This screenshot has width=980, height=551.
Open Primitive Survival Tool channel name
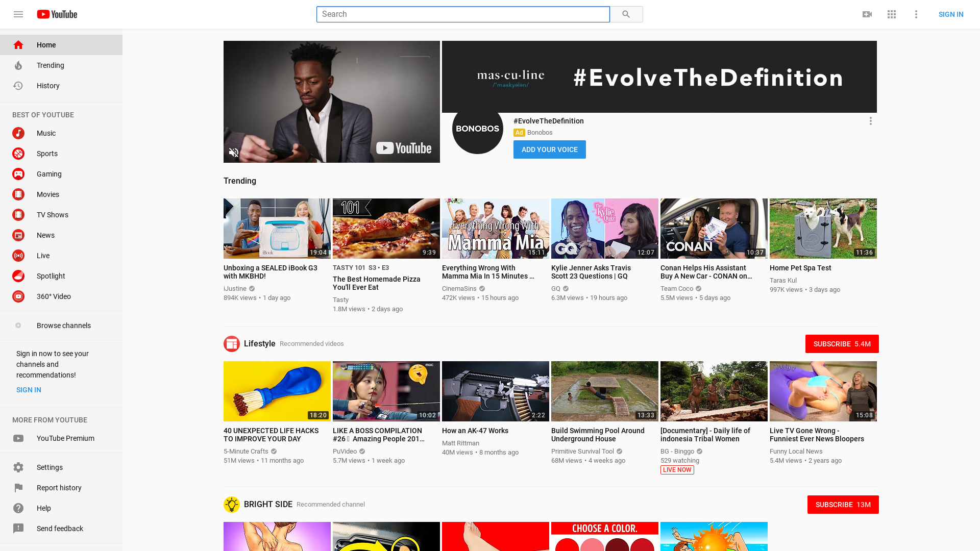582,452
